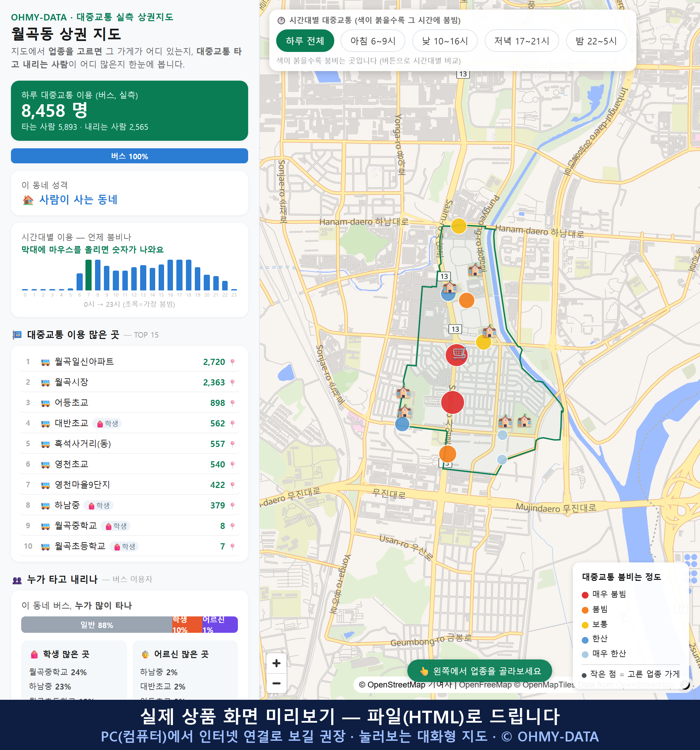Click the 7시 peak green bar in chart
The image size is (700, 750).
click(88, 275)
